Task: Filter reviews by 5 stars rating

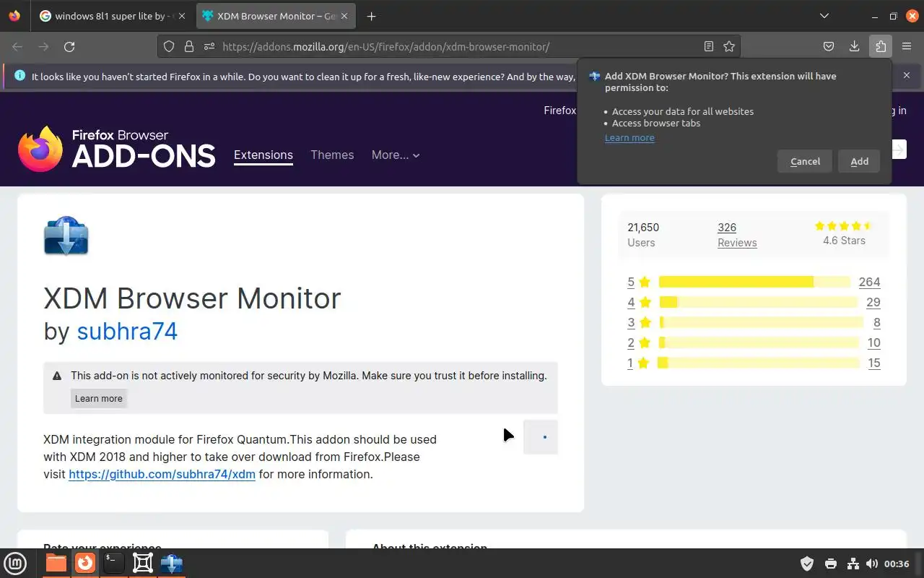Action: pos(639,282)
